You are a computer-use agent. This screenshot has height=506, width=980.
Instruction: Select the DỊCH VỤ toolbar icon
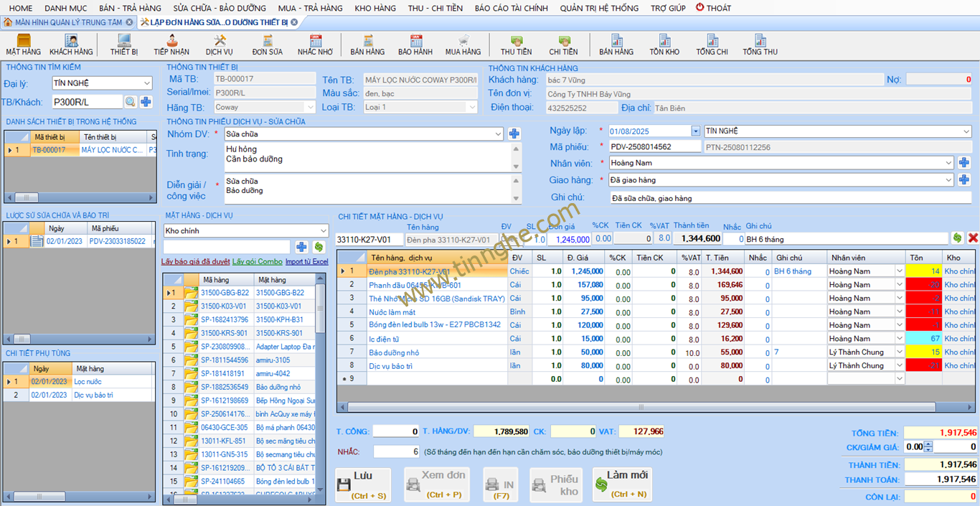(x=219, y=44)
